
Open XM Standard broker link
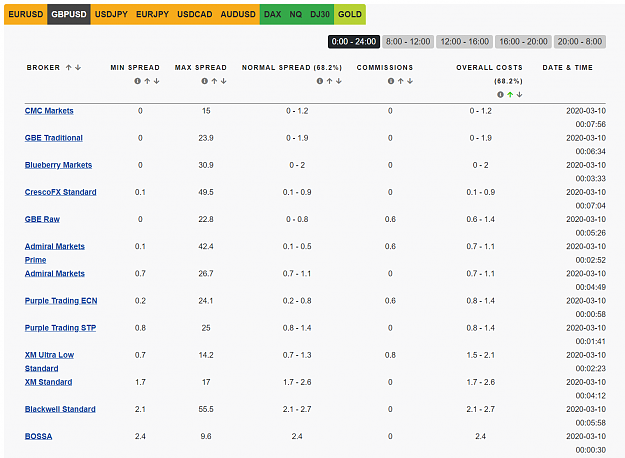pyautogui.click(x=49, y=382)
